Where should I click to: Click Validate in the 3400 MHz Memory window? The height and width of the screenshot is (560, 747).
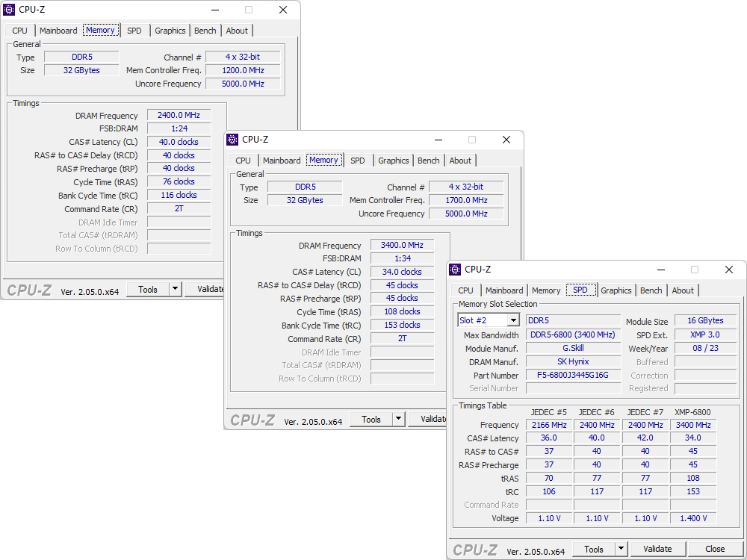click(427, 419)
